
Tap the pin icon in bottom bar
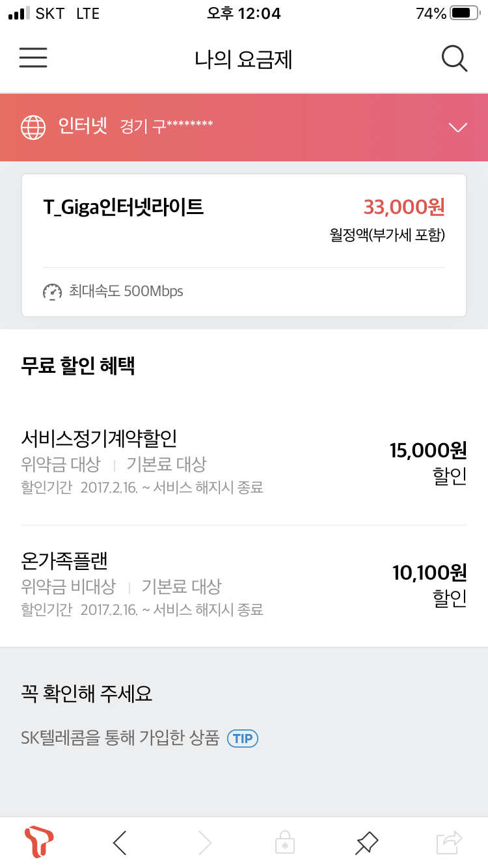tap(366, 843)
